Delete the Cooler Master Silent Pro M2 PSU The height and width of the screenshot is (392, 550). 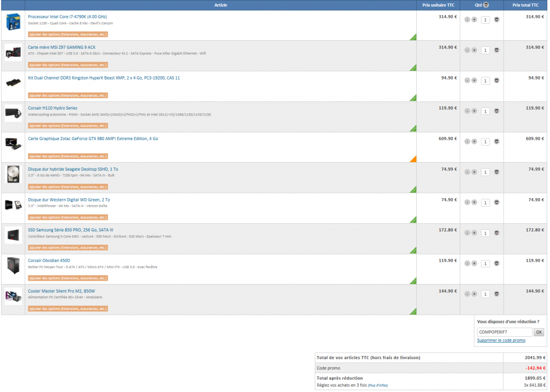click(497, 294)
